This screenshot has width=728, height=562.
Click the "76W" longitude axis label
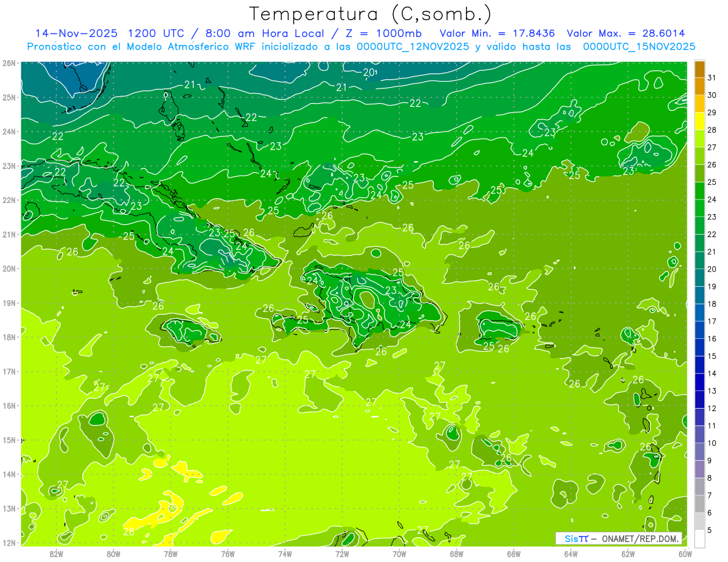(227, 554)
